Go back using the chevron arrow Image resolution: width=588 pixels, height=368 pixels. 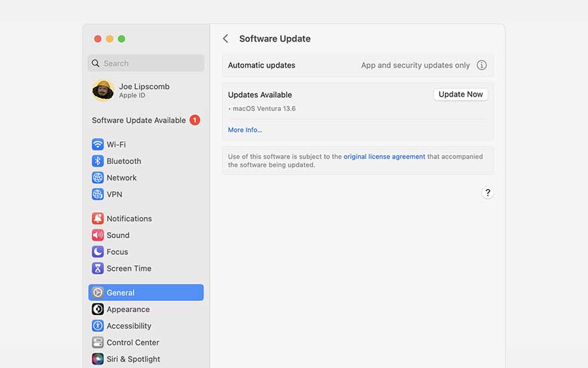point(226,39)
